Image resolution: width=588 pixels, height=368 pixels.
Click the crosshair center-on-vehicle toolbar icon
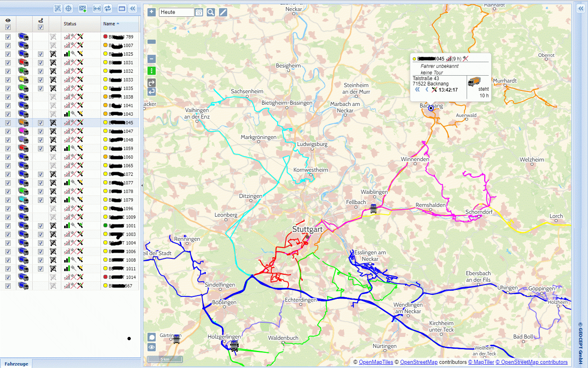click(x=69, y=9)
